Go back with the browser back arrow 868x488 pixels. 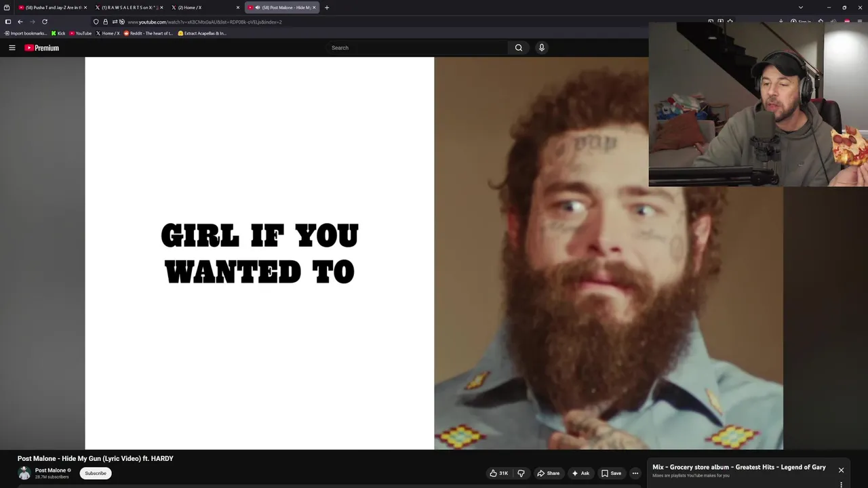pyautogui.click(x=20, y=22)
